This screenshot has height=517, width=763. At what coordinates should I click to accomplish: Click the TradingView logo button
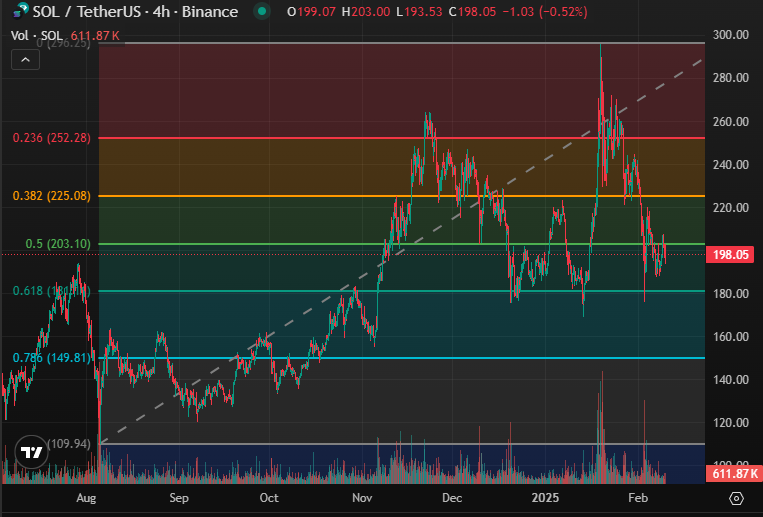pyautogui.click(x=32, y=452)
